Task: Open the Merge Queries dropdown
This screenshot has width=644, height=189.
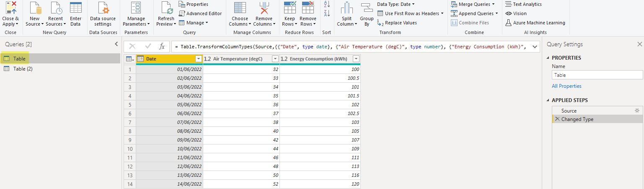Action: [x=473, y=4]
